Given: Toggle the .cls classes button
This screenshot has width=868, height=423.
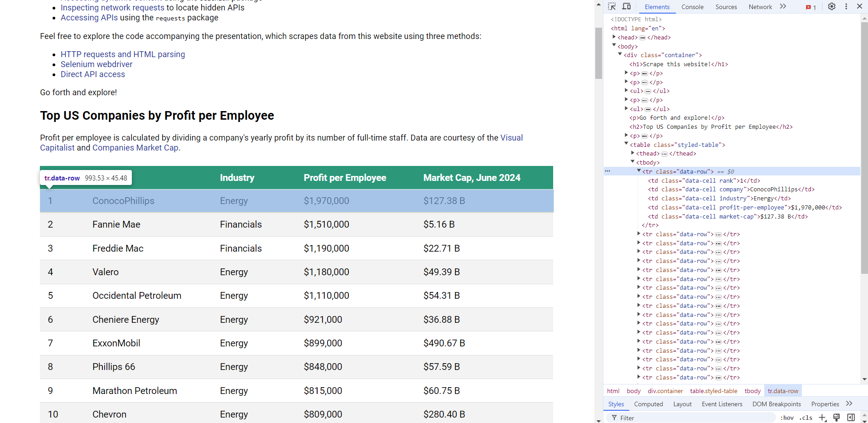Looking at the screenshot, I should (x=805, y=418).
